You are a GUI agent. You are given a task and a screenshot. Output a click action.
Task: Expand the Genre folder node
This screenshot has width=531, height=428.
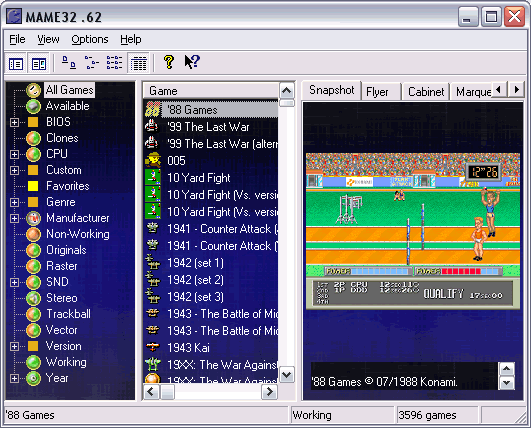[14, 202]
